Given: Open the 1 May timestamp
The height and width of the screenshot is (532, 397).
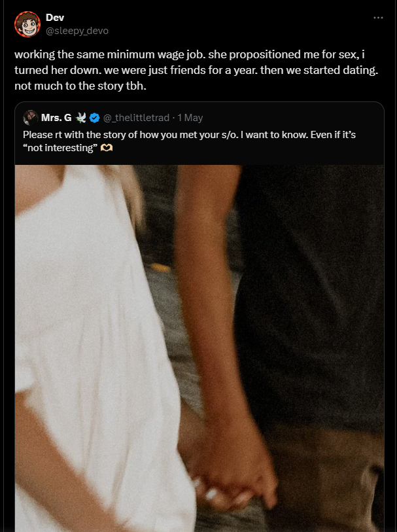Looking at the screenshot, I should 190,118.
